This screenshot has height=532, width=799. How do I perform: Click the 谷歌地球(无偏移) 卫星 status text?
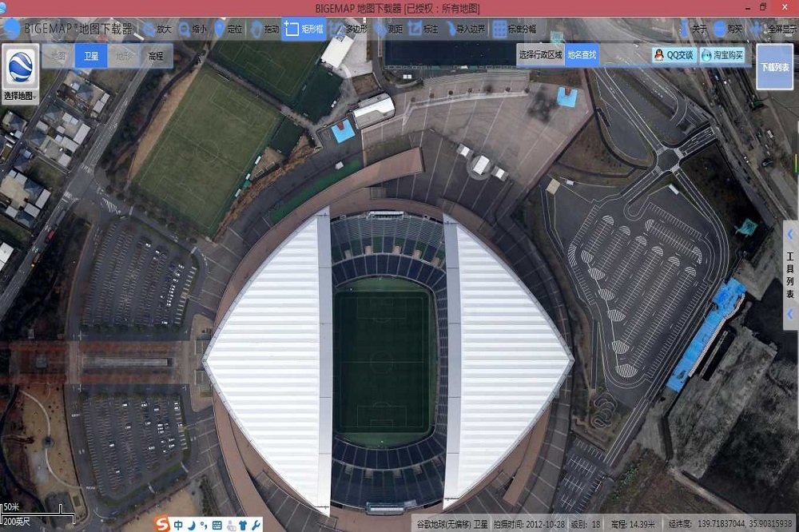point(452,524)
